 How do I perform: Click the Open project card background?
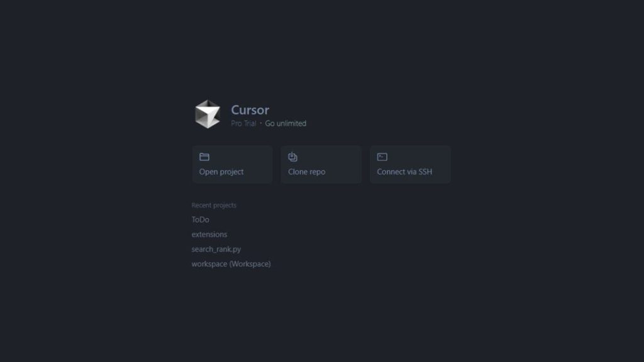(x=232, y=164)
